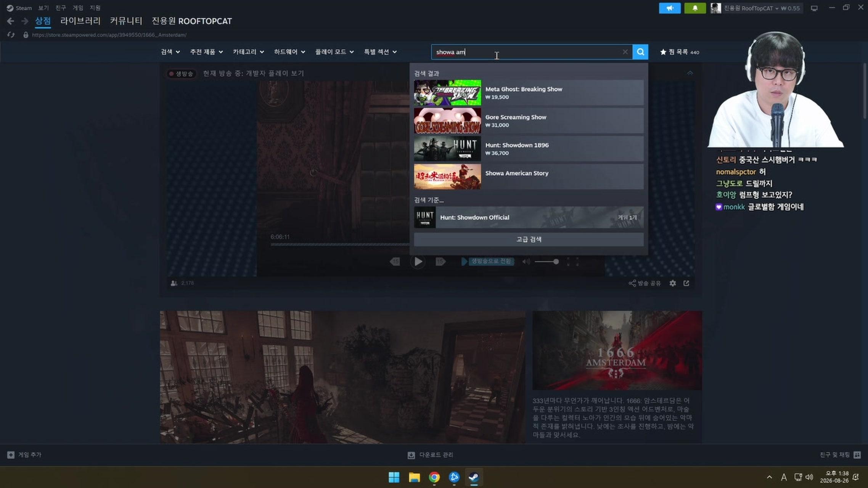Viewport: 868px width, 488px height.
Task: Expand the 검색 store dropdown
Action: click(x=170, y=52)
